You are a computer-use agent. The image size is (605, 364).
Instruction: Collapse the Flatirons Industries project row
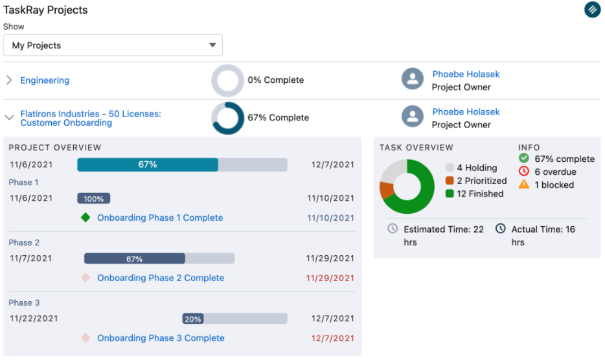9,118
